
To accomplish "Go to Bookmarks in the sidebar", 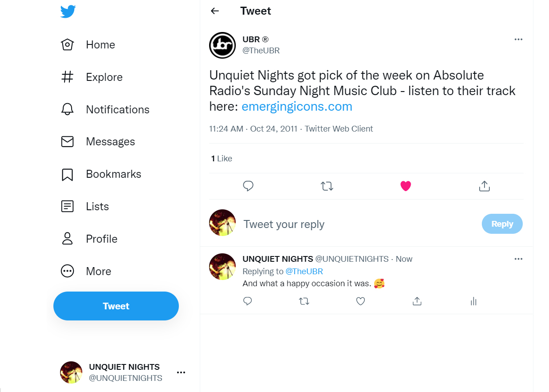I will point(113,174).
